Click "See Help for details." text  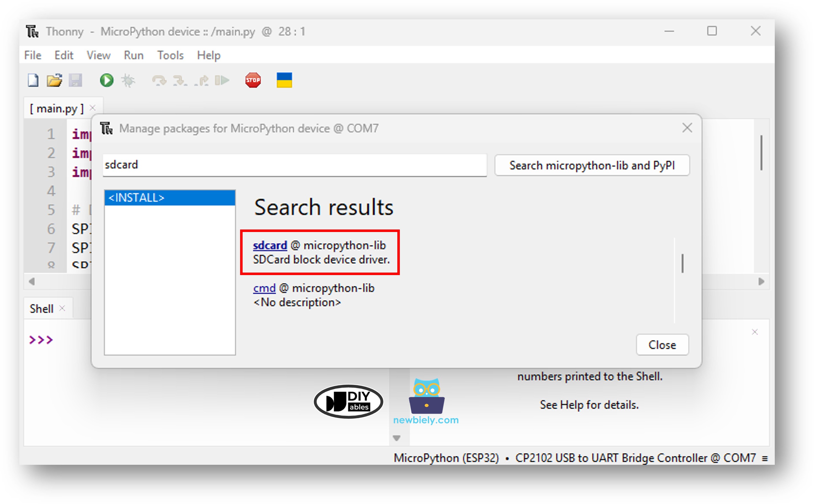(589, 405)
